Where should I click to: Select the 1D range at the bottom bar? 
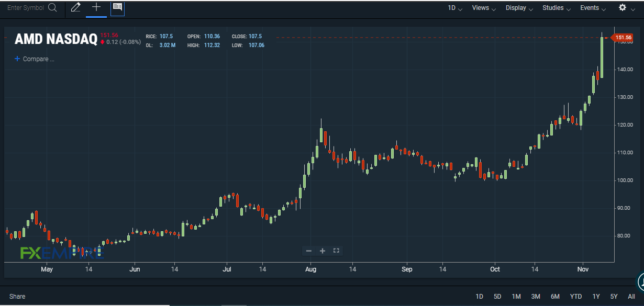(x=480, y=297)
